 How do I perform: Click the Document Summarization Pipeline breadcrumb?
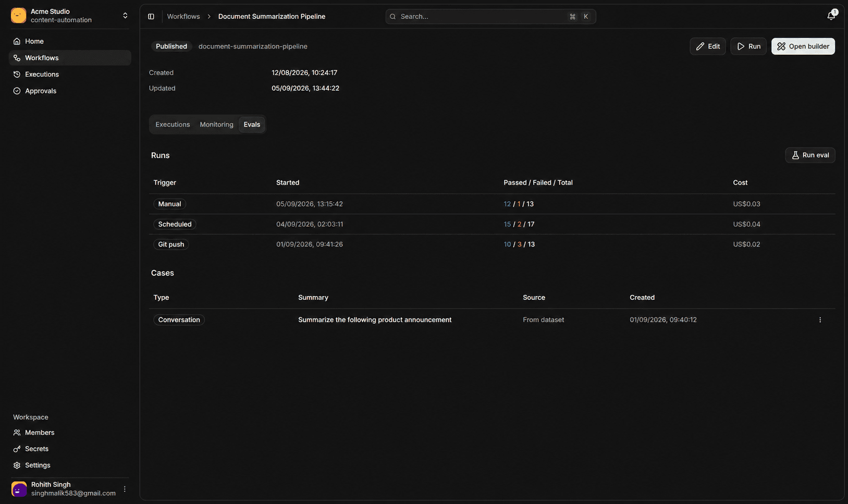[x=272, y=17]
